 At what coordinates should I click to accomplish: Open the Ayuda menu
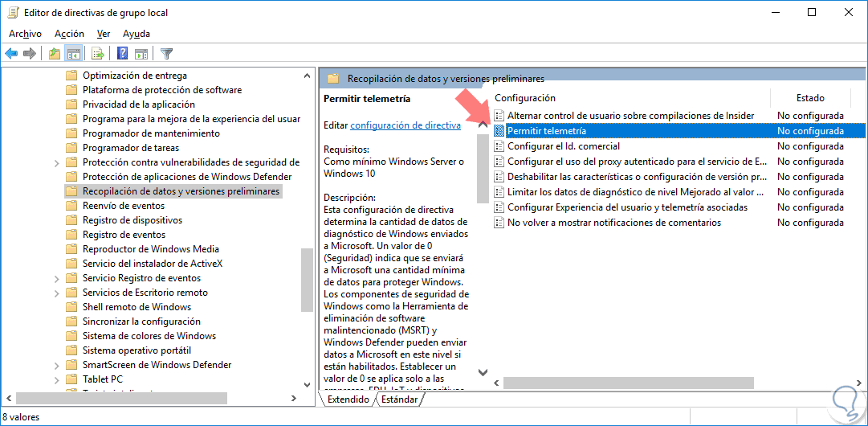tap(137, 34)
